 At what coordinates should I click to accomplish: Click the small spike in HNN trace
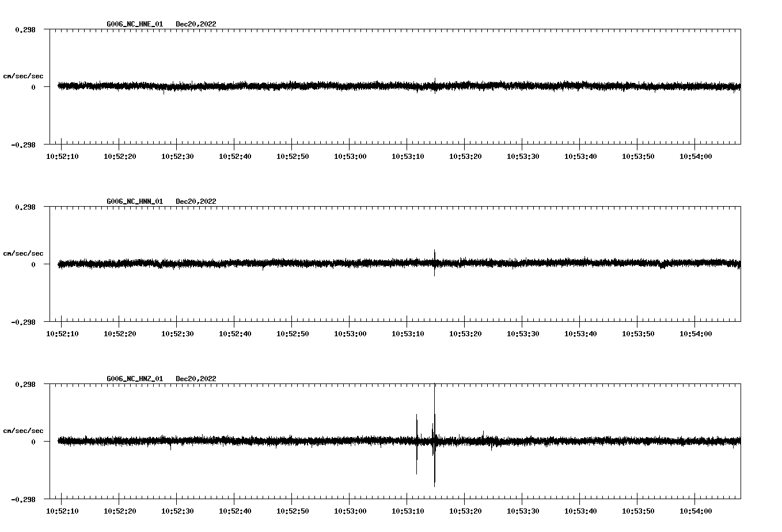(x=435, y=263)
